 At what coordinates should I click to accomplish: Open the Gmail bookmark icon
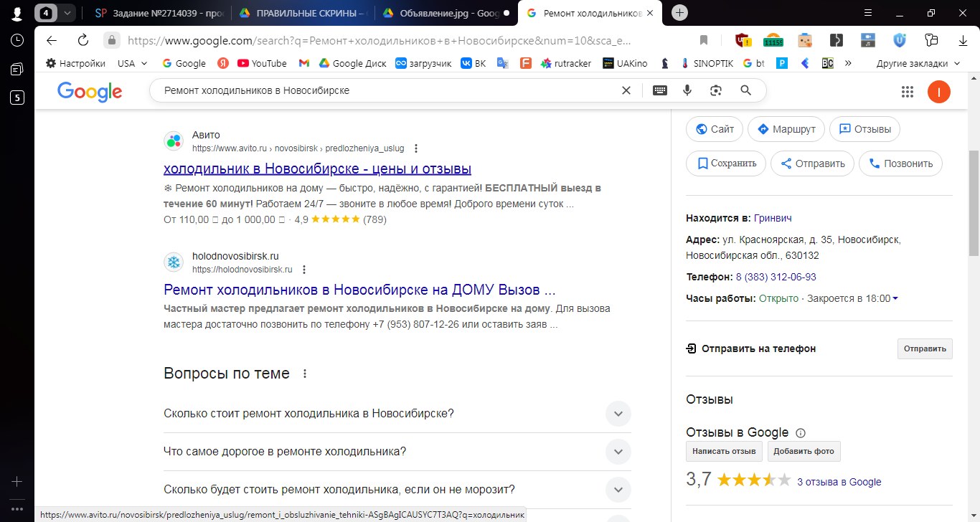tap(304, 63)
